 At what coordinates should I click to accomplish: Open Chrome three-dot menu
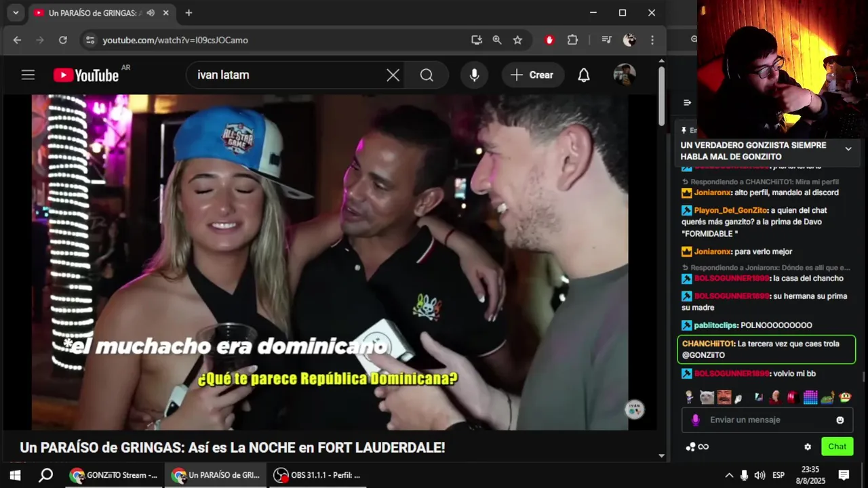tap(652, 40)
